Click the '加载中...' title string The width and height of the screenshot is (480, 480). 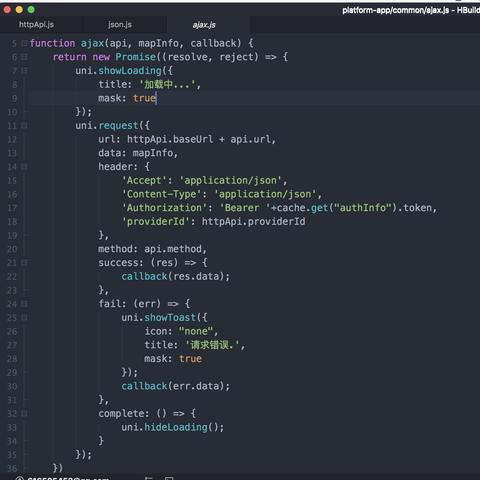pos(167,84)
